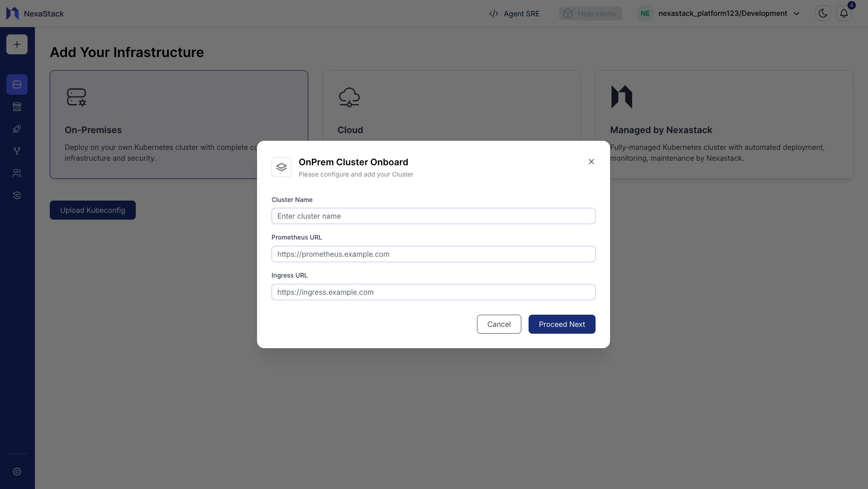868x489 pixels.
Task: Open the git branch icon in sidebar
Action: coord(17,151)
